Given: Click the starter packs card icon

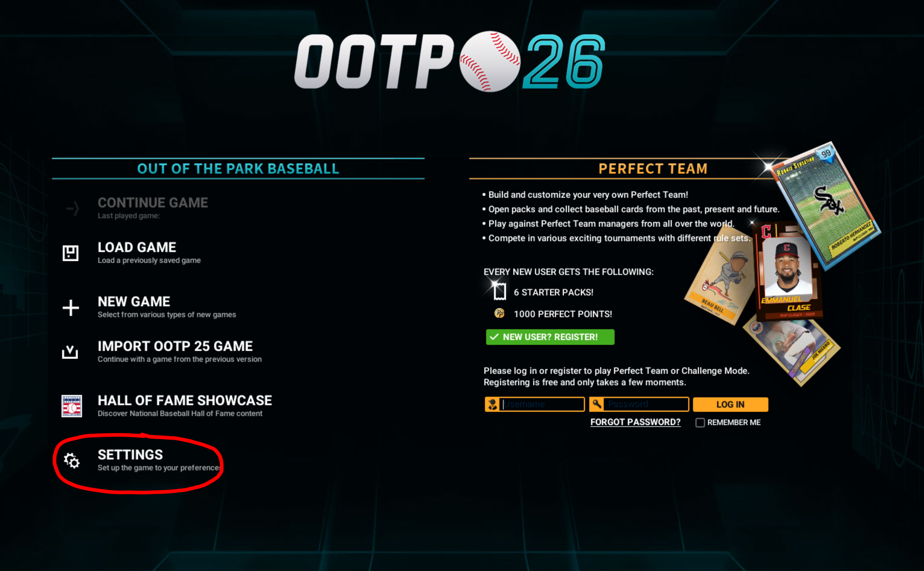Looking at the screenshot, I should 499,292.
